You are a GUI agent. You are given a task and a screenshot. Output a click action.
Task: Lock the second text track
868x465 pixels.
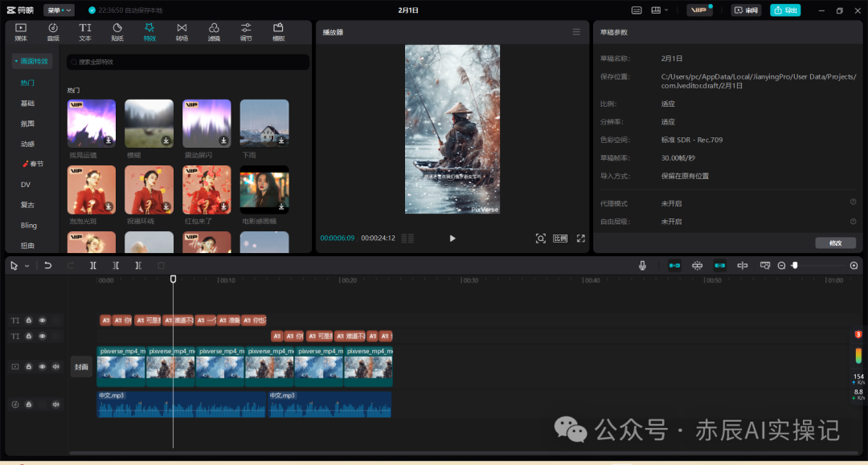point(29,337)
